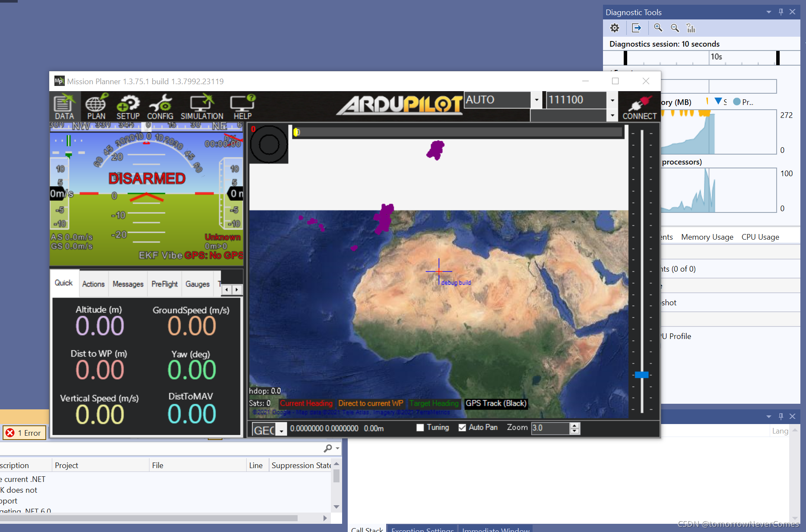Open the dropdown below the baud rate
Image resolution: width=806 pixels, height=532 pixels.
coord(612,115)
